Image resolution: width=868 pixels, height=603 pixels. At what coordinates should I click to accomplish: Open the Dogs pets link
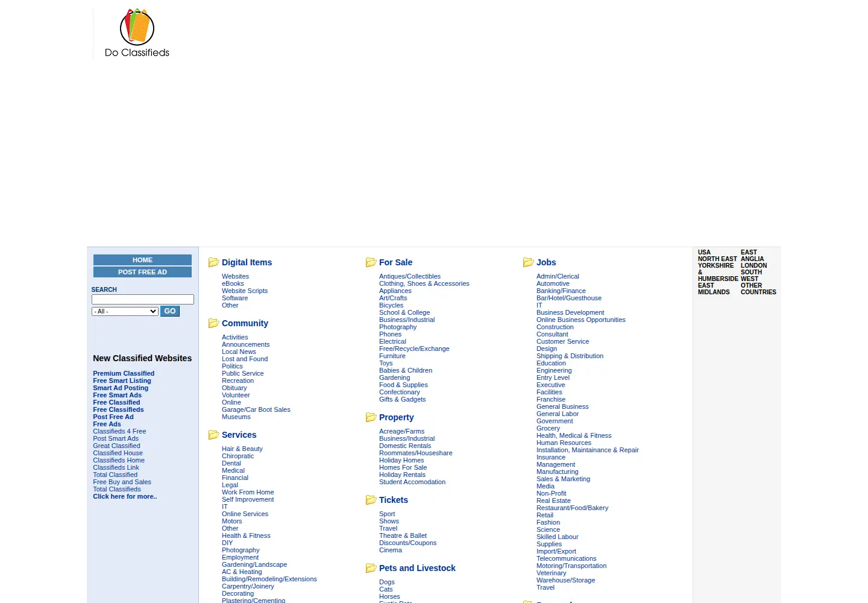pos(387,582)
